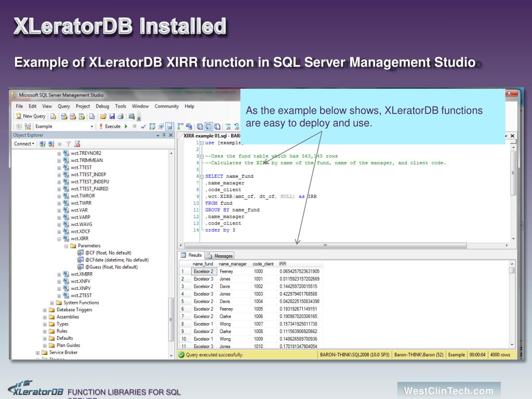The height and width of the screenshot is (399, 532).
Task: Toggle Include Client Statistics
Action: click(x=189, y=127)
